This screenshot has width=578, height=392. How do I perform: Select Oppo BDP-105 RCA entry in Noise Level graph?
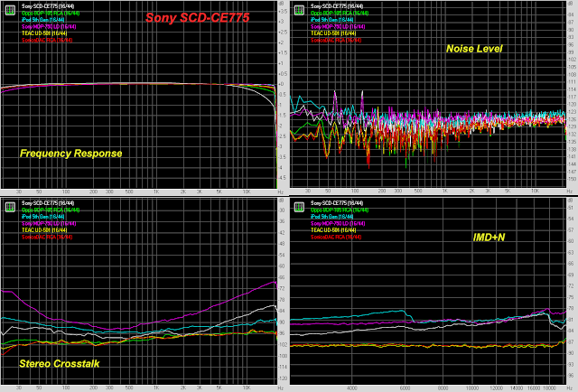pyautogui.click(x=340, y=13)
